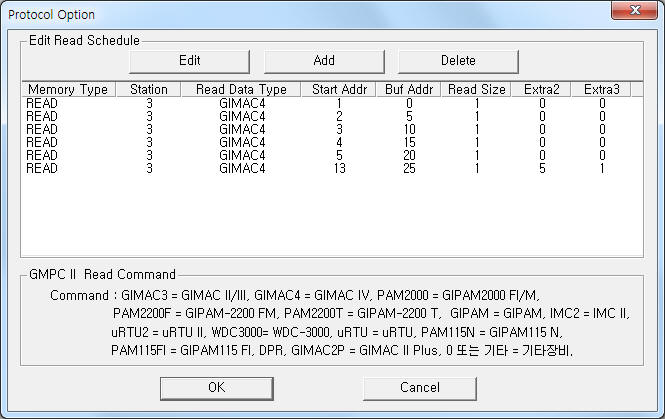Screen dimensions: 665x419
Task: Click the Edit button
Action: pyautogui.click(x=189, y=61)
